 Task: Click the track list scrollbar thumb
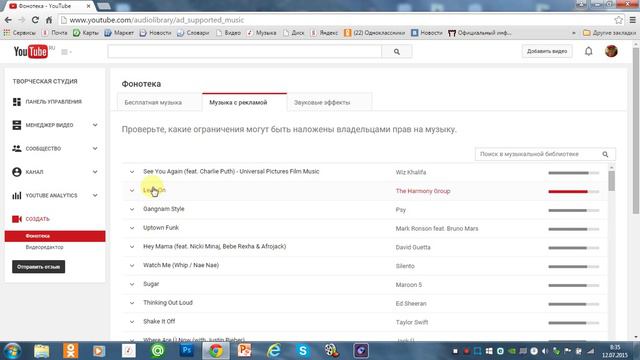click(611, 180)
